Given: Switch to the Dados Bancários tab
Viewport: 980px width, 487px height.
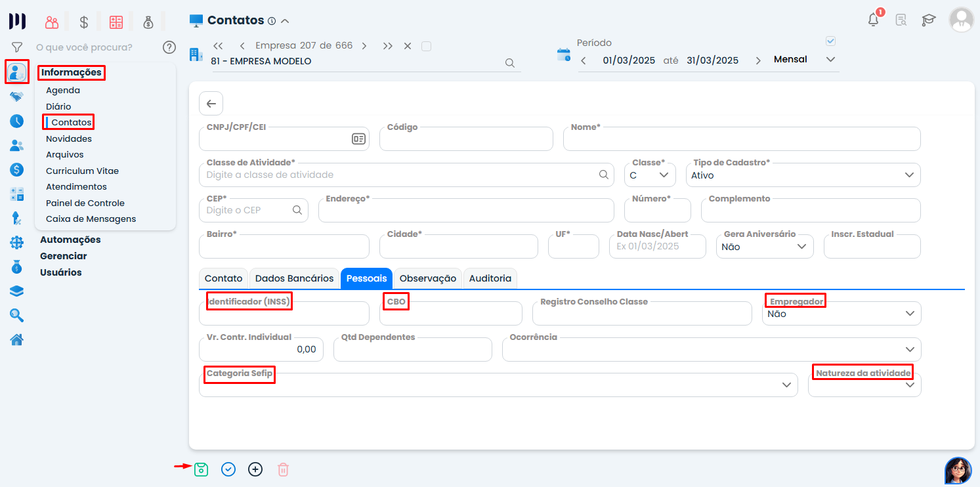Looking at the screenshot, I should coord(294,278).
